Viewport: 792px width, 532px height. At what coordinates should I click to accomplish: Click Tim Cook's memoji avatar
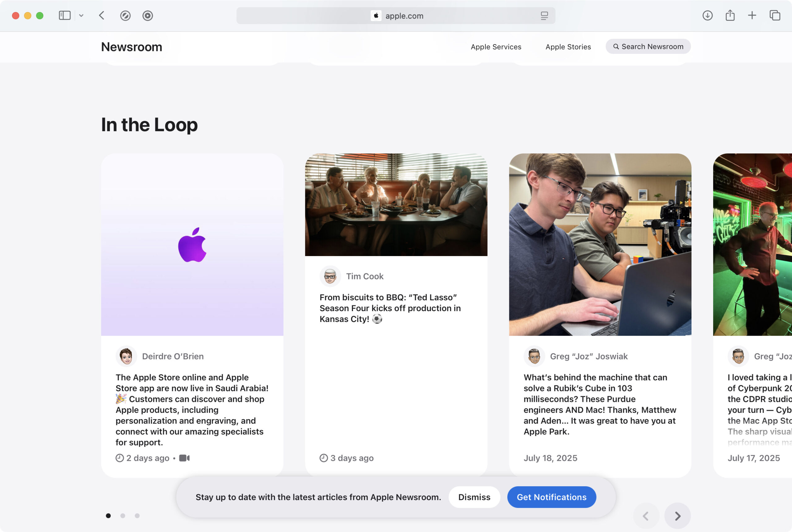pyautogui.click(x=330, y=276)
